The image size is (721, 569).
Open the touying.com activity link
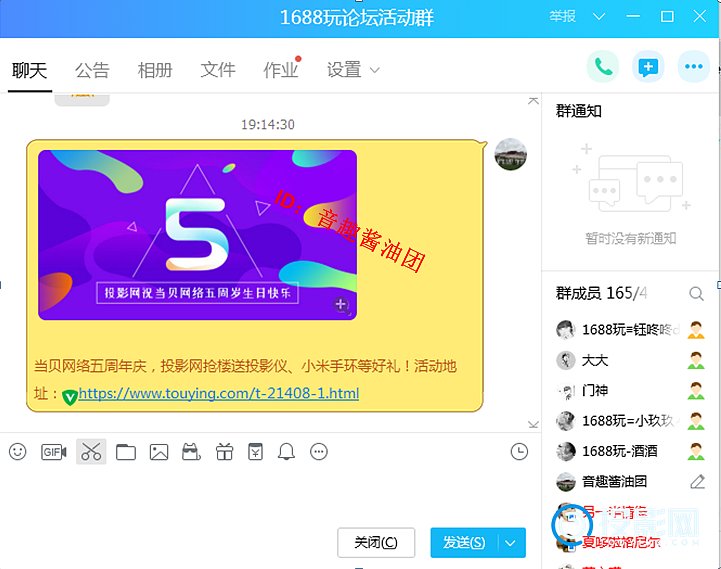point(218,394)
